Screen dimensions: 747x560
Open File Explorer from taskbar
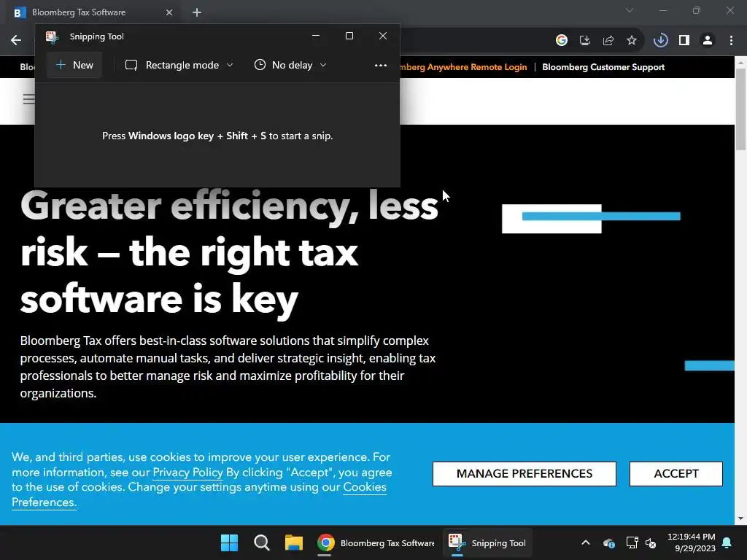point(294,542)
